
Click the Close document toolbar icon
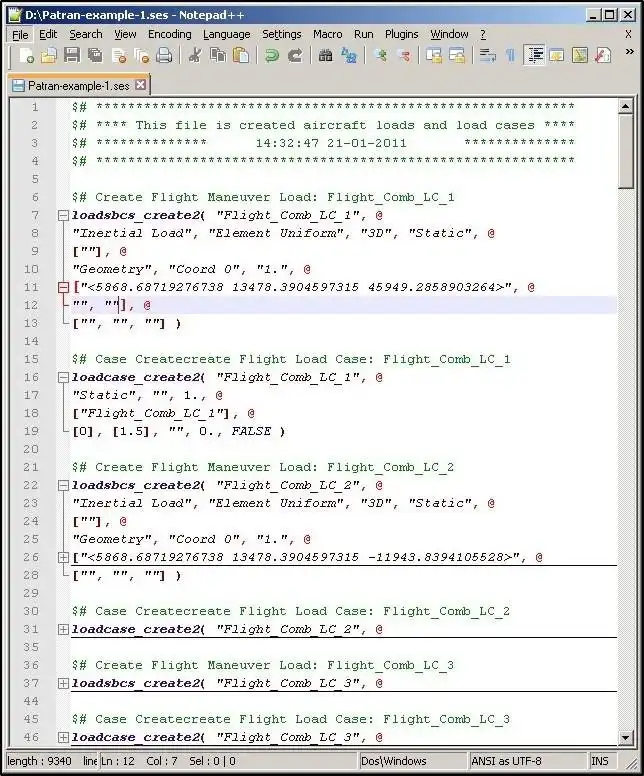(x=119, y=55)
